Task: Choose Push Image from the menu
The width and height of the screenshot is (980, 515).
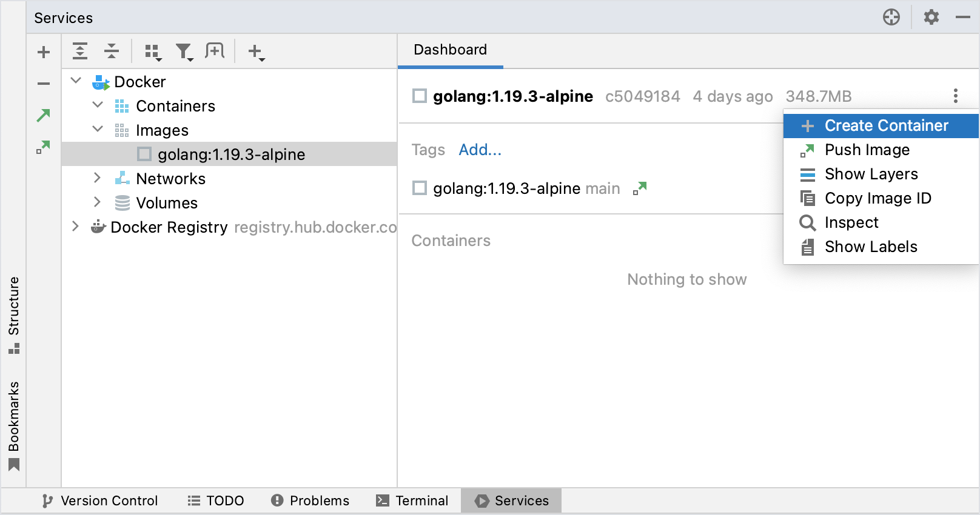Action: click(x=881, y=150)
